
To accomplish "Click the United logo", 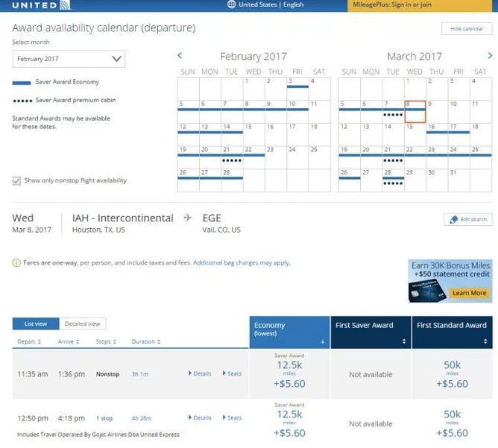I will tap(41, 5).
